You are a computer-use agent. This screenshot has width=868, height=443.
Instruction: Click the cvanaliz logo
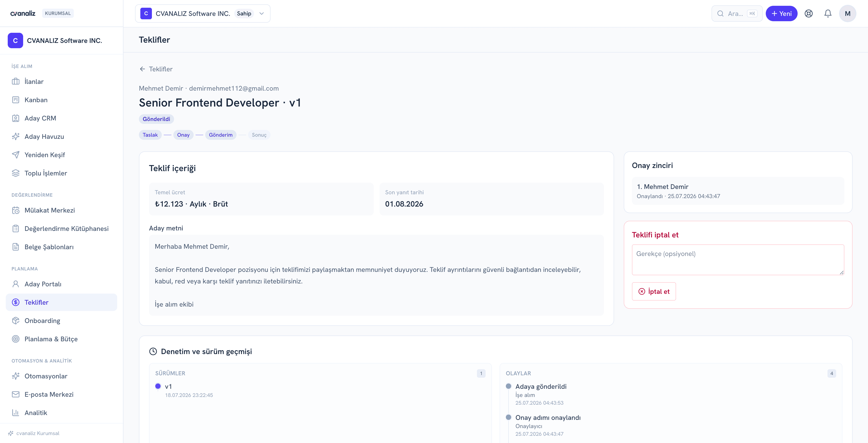23,13
